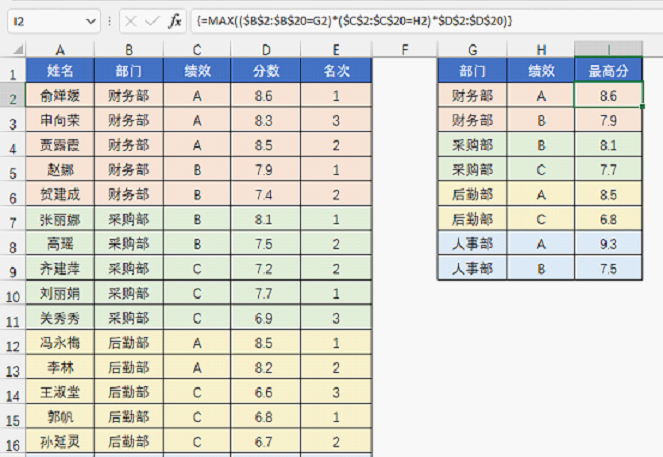663x457 pixels.
Task: Click the 分数 header cell
Action: pyautogui.click(x=266, y=70)
